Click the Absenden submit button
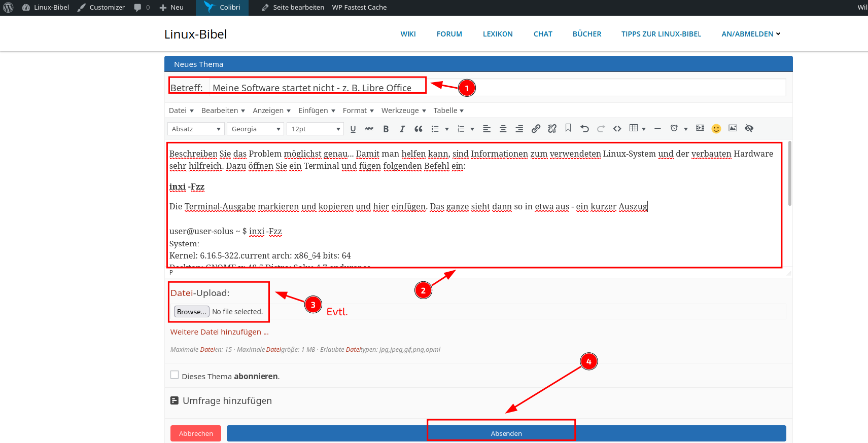Viewport: 868px width, 443px height. coord(506,433)
